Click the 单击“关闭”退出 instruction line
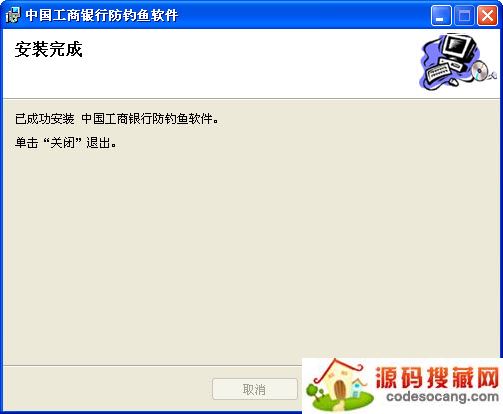The image size is (503, 414). click(66, 143)
